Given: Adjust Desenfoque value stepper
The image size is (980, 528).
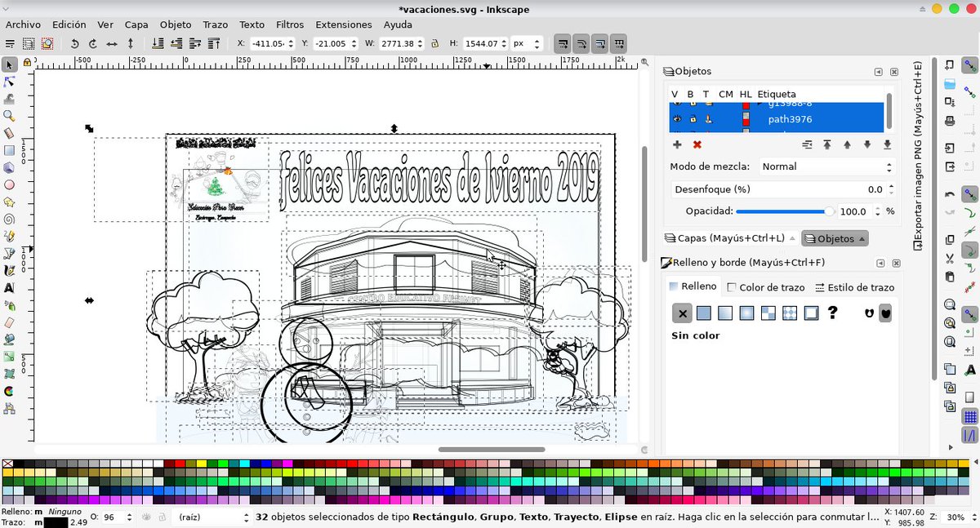Looking at the screenshot, I should click(890, 189).
